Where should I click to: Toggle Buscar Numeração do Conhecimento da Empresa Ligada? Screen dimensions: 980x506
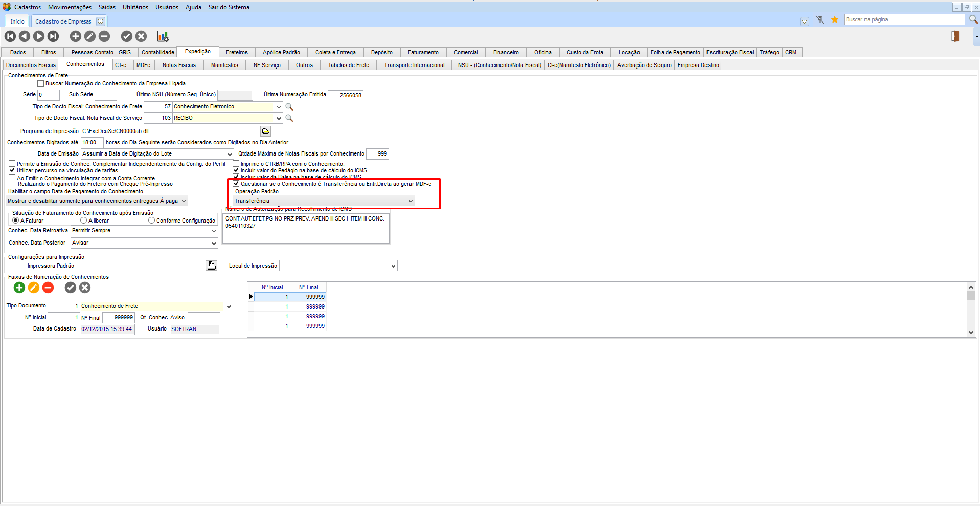(x=41, y=84)
